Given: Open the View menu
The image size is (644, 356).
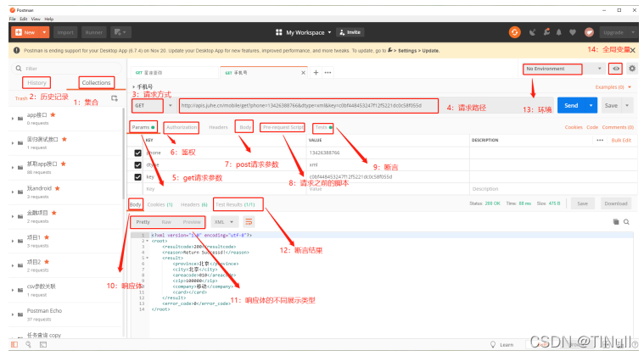Looking at the screenshot, I should (36, 19).
